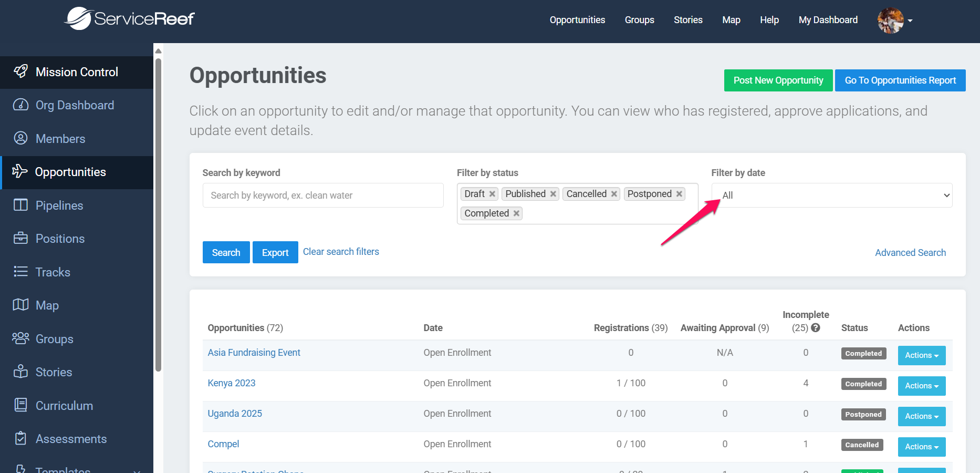Click the Awaiting Approval (9) column header
980x473 pixels.
[725, 328]
